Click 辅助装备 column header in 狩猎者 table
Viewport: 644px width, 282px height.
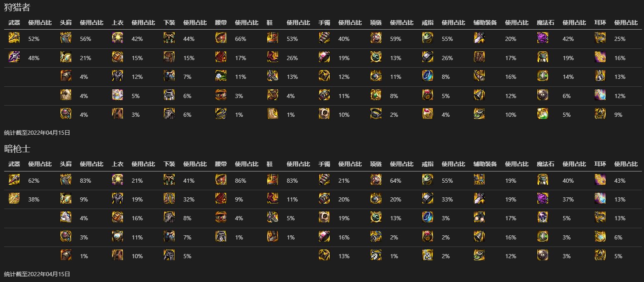485,23
